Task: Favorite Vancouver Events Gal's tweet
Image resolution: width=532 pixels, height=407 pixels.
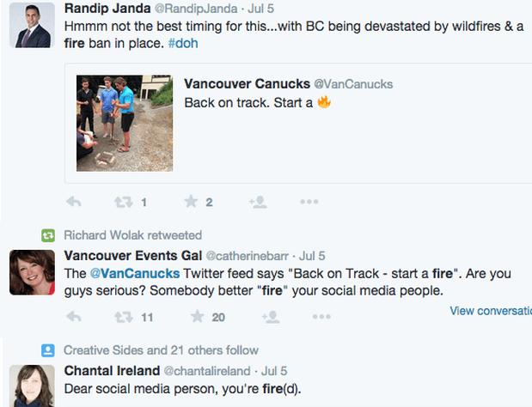Action: coord(196,317)
